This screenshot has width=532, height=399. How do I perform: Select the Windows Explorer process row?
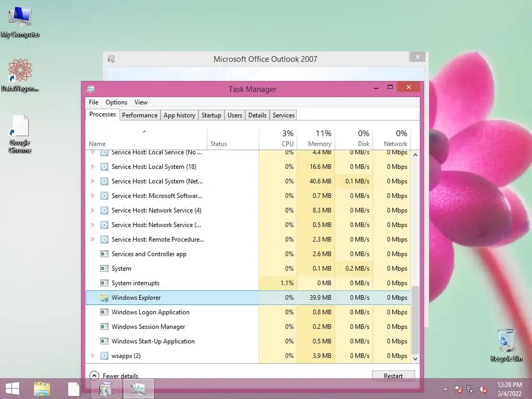pos(248,298)
